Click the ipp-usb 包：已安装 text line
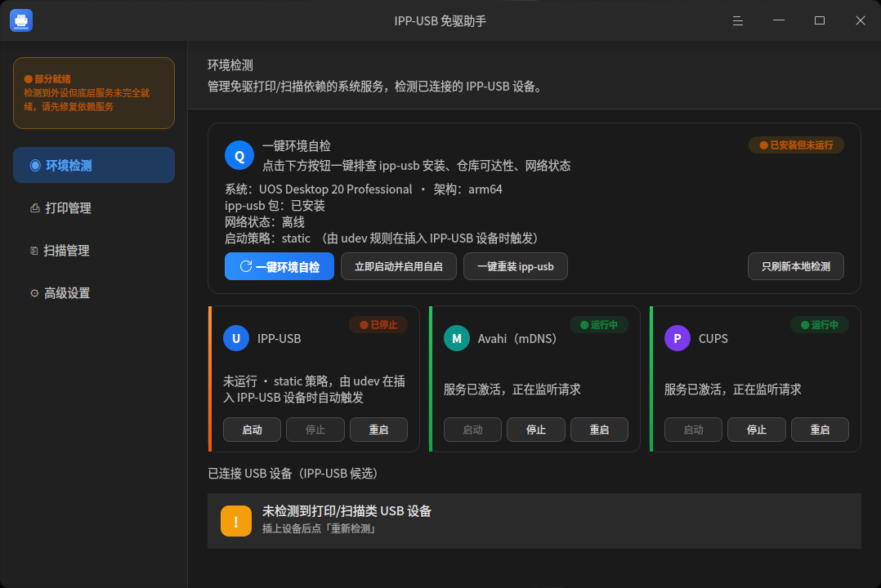 coord(275,206)
